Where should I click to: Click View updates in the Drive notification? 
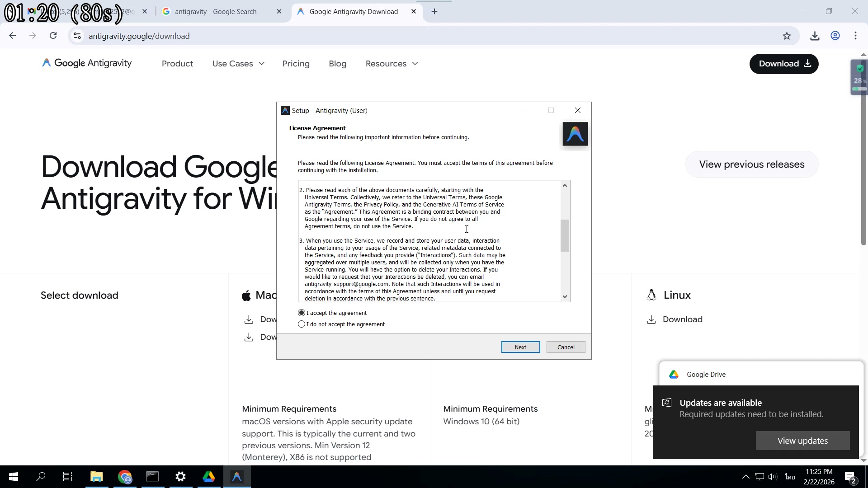pyautogui.click(x=802, y=441)
